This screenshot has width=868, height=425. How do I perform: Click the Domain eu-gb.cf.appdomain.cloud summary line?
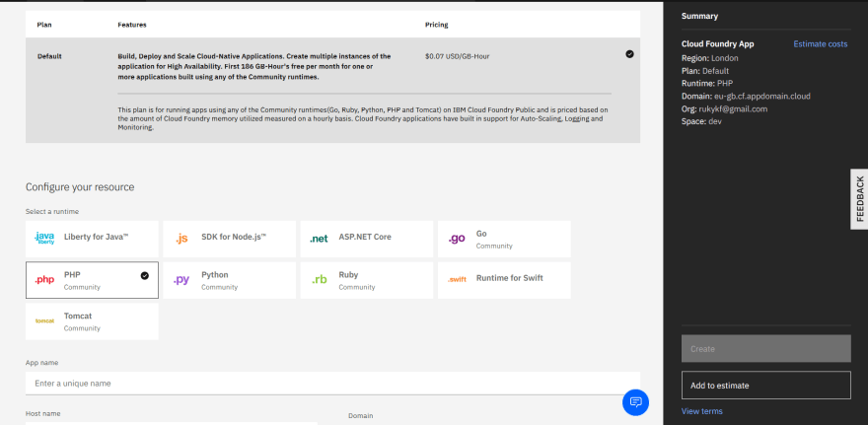click(x=746, y=97)
